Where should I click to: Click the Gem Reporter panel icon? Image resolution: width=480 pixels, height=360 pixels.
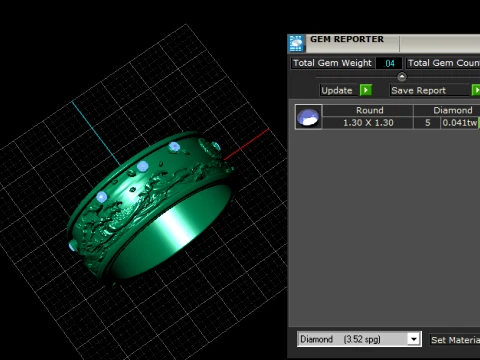(296, 44)
